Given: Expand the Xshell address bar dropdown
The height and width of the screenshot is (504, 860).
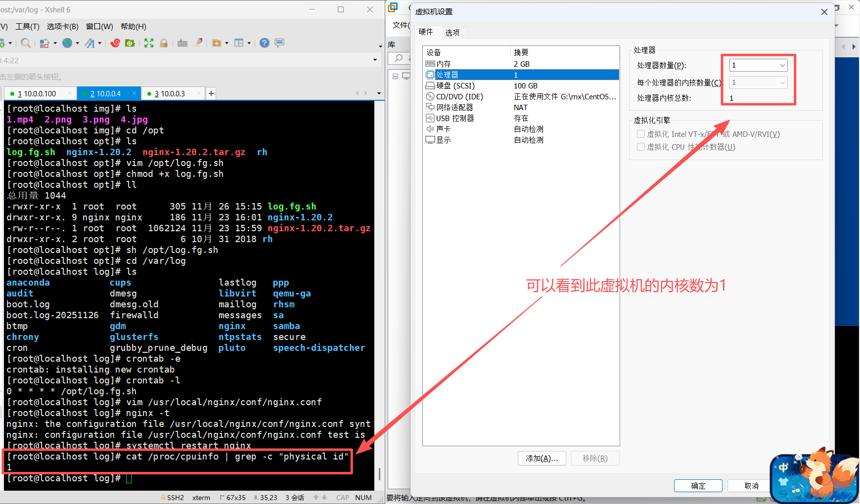Looking at the screenshot, I should pos(375,60).
